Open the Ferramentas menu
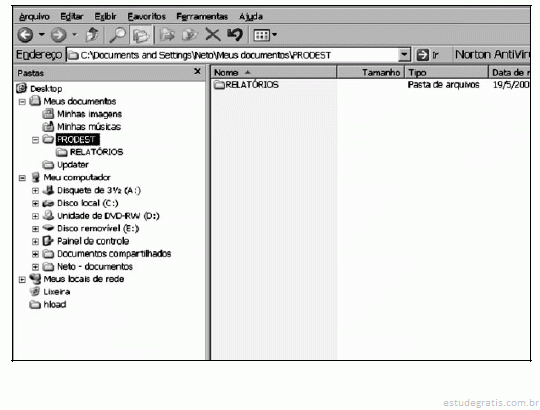 [x=202, y=17]
